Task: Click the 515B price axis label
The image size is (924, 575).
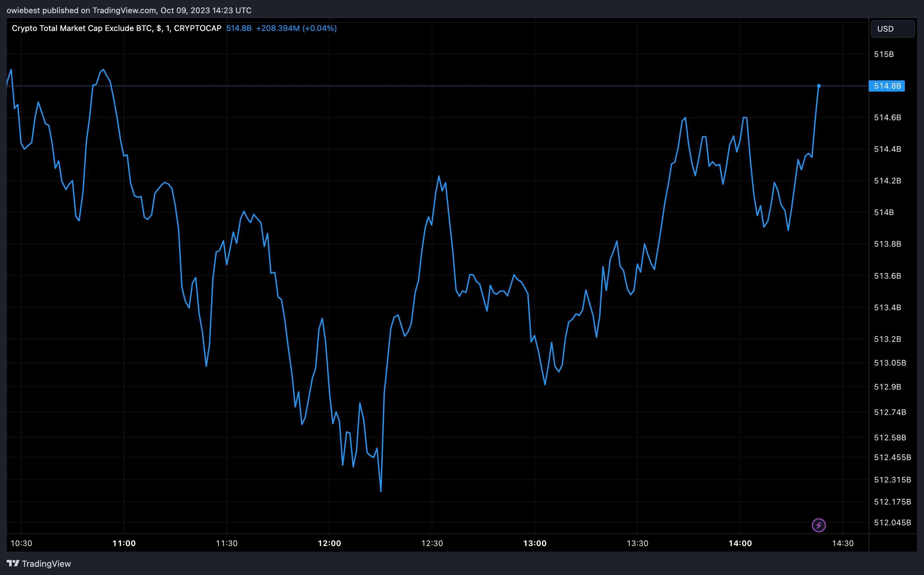Action: coord(884,54)
